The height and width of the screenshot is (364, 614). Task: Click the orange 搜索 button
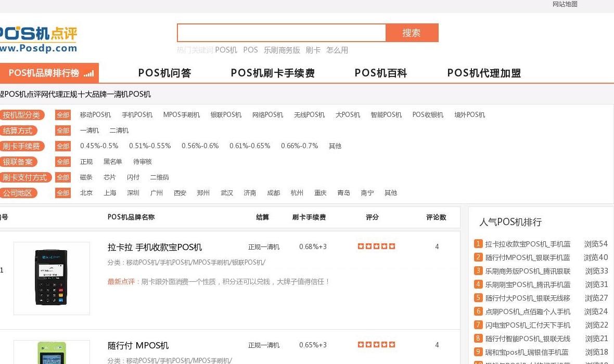tap(412, 33)
